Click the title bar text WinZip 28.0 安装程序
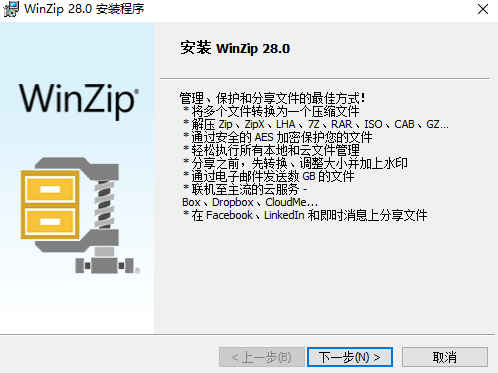Image resolution: width=498 pixels, height=373 pixels. (84, 9)
